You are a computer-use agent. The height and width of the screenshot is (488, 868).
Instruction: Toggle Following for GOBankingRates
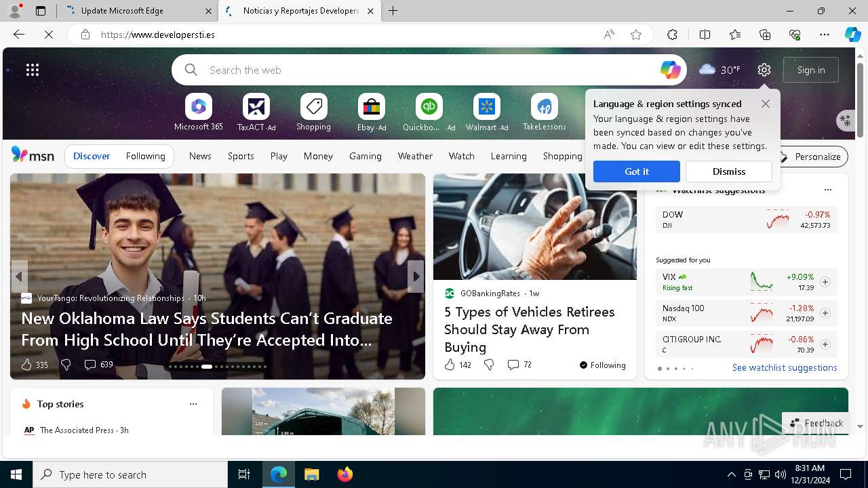pyautogui.click(x=602, y=365)
